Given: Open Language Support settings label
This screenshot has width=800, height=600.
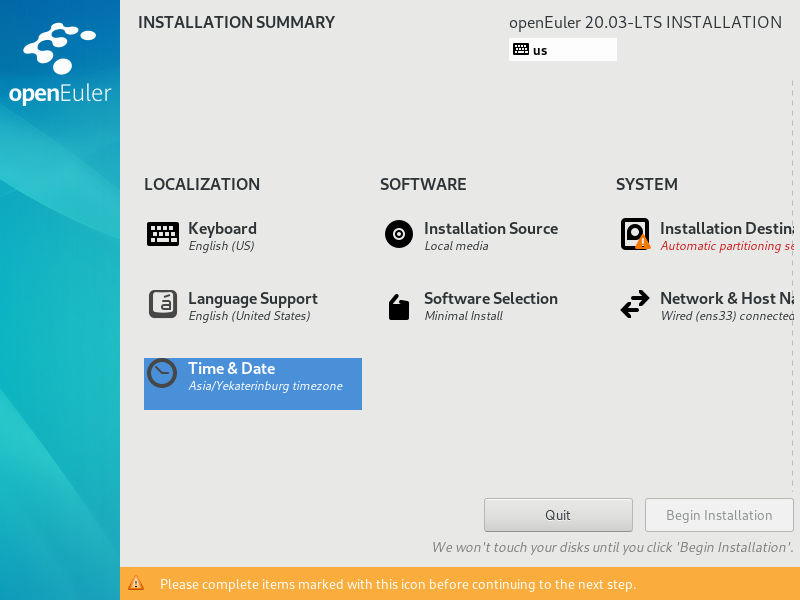Looking at the screenshot, I should tap(253, 298).
